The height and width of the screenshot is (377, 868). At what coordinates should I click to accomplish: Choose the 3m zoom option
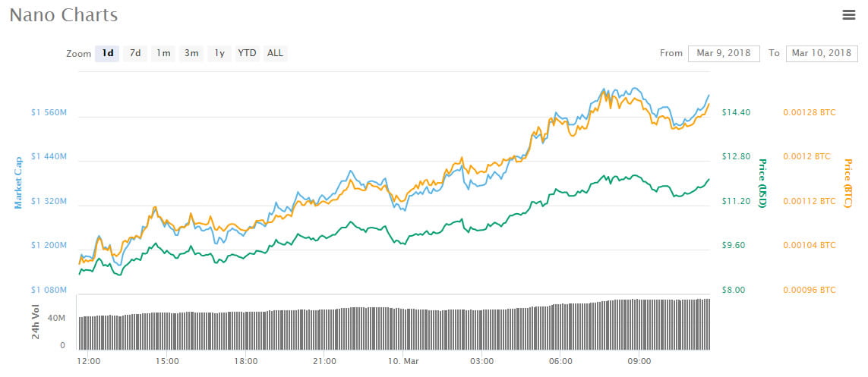coord(191,53)
